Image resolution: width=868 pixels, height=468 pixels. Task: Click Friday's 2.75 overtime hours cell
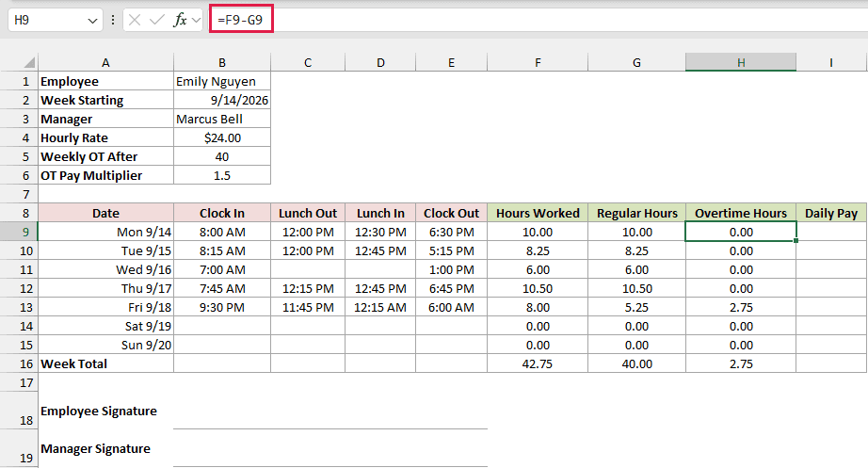741,307
